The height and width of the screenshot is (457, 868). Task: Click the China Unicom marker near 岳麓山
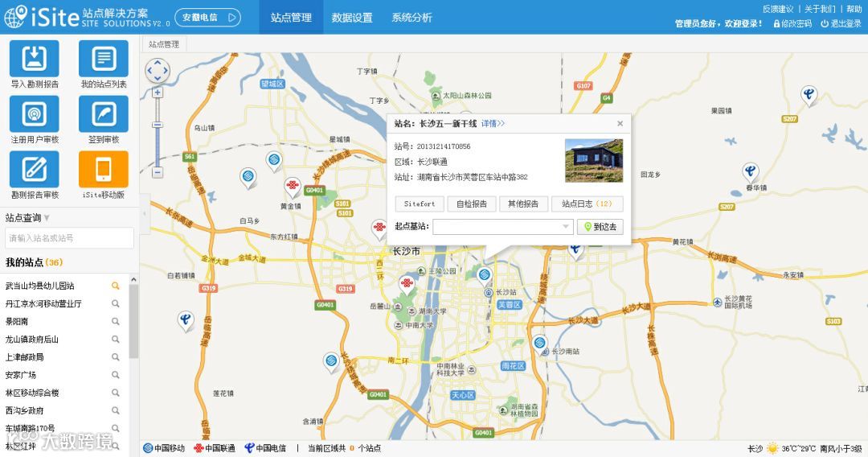(x=407, y=285)
